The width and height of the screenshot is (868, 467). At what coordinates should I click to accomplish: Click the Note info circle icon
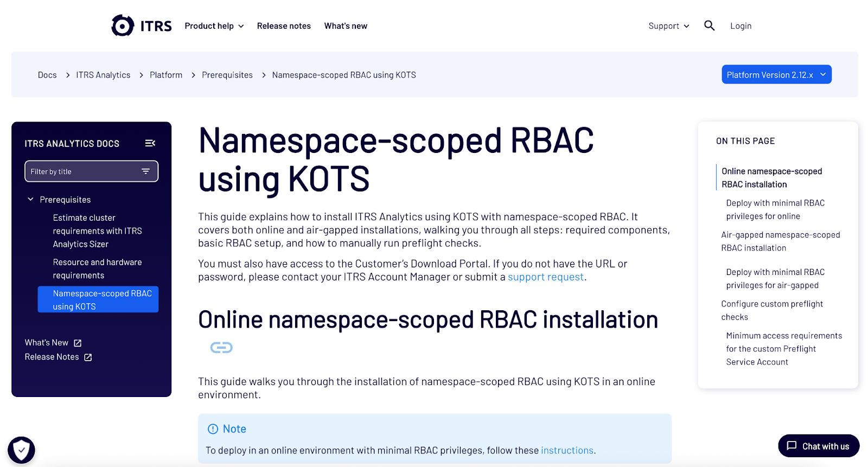[213, 429]
